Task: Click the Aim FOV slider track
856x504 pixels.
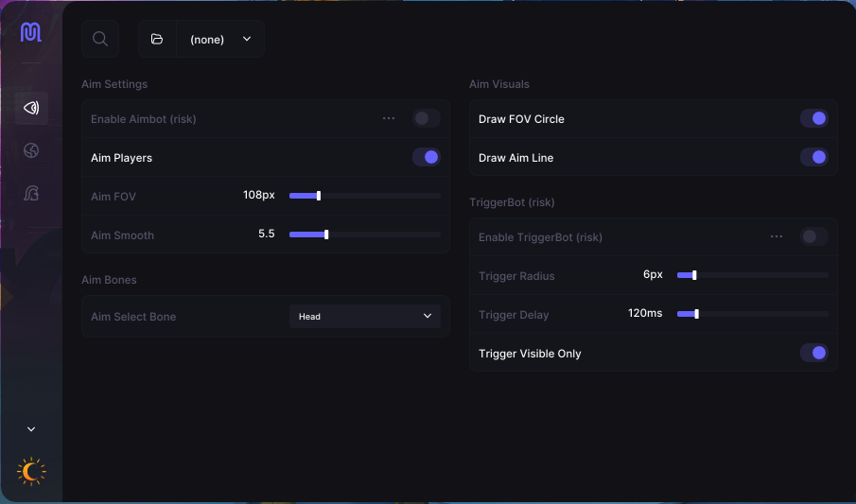Action: [365, 196]
